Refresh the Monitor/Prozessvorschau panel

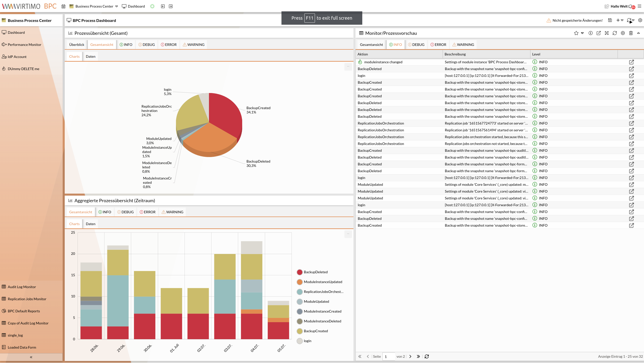[615, 33]
